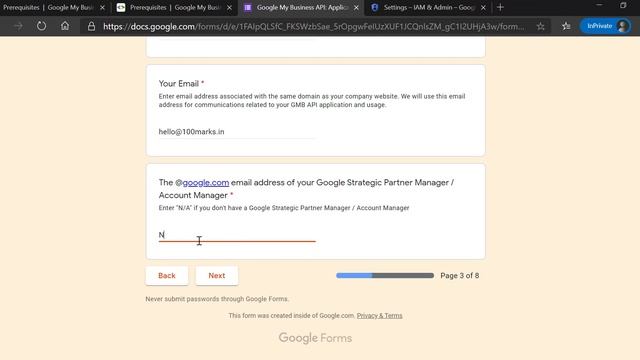Screen dimensions: 640x360
Task: Open the Google Forms logo link
Action: pyautogui.click(x=315, y=338)
